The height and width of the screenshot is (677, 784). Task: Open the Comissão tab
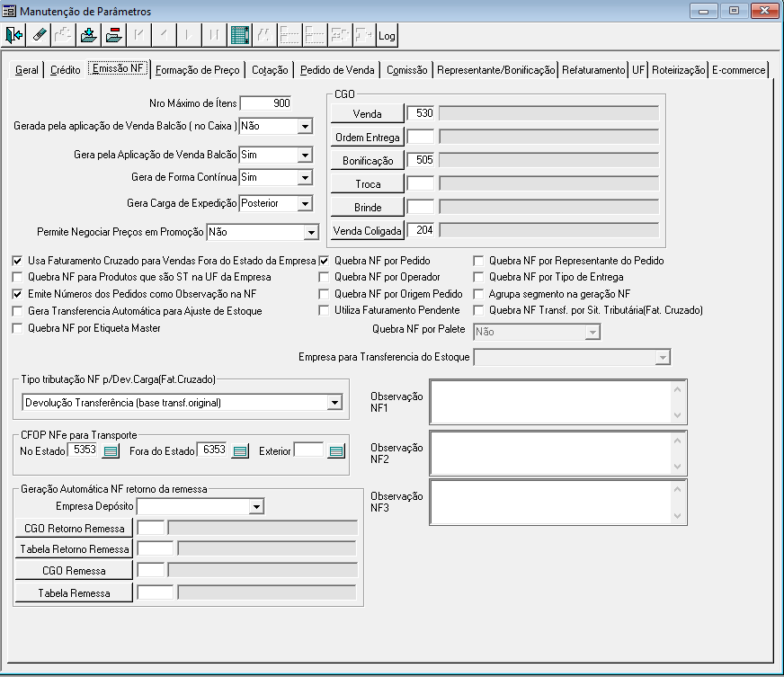point(407,70)
